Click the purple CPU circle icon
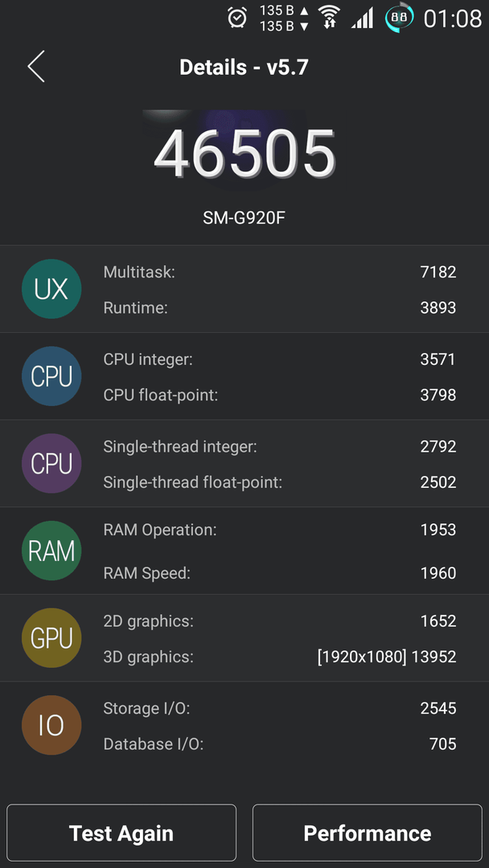The width and height of the screenshot is (489, 868). (x=51, y=464)
